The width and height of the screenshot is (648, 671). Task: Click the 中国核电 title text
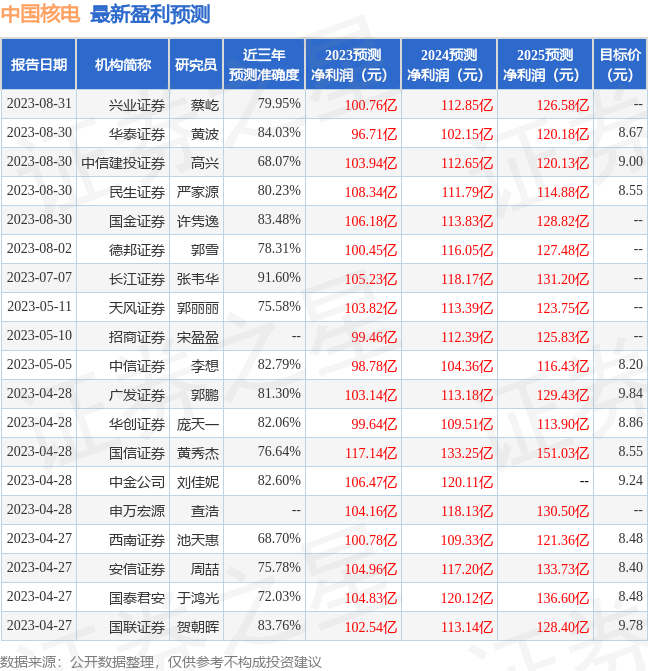pos(40,14)
